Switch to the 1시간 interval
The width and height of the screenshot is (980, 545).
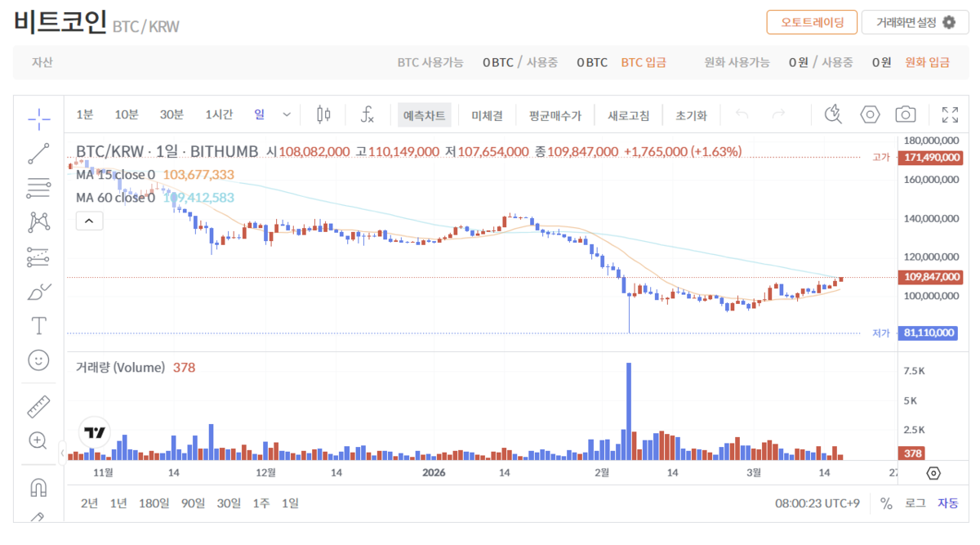[x=219, y=114]
